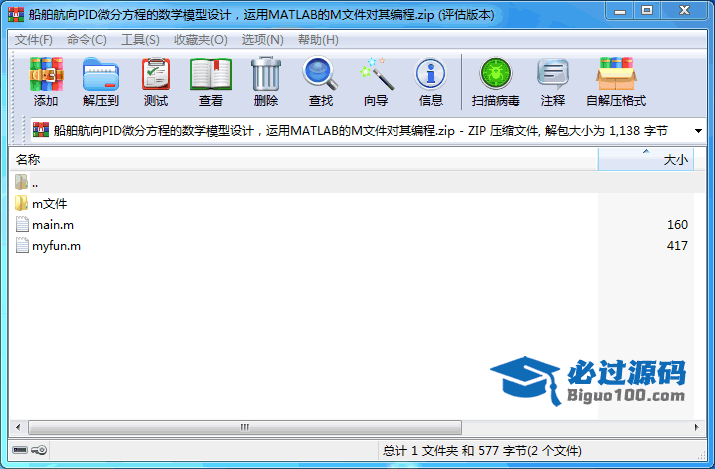Screen dimensions: 715x469
Task: Open the 查看 (View) book icon
Action: (x=211, y=74)
